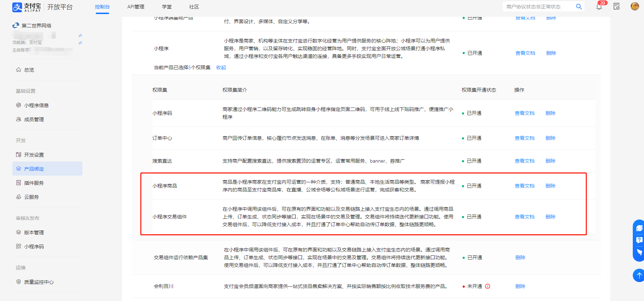Open 版本管理 in the sidebar
Image resolution: width=644 pixels, height=301 pixels.
point(34,233)
